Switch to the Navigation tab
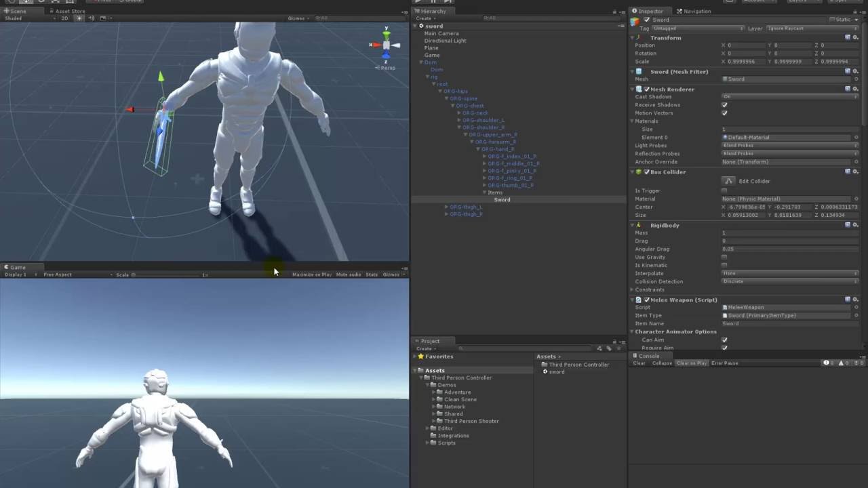The image size is (868, 488). click(x=694, y=11)
